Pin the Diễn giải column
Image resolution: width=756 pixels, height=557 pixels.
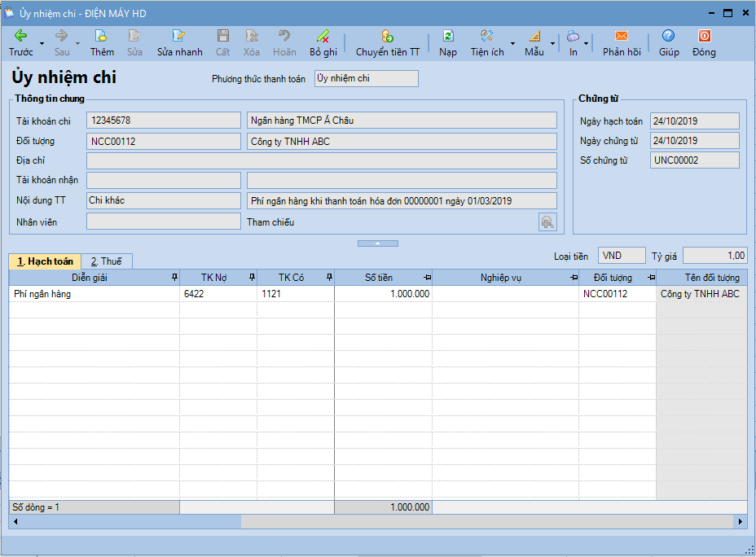click(174, 277)
